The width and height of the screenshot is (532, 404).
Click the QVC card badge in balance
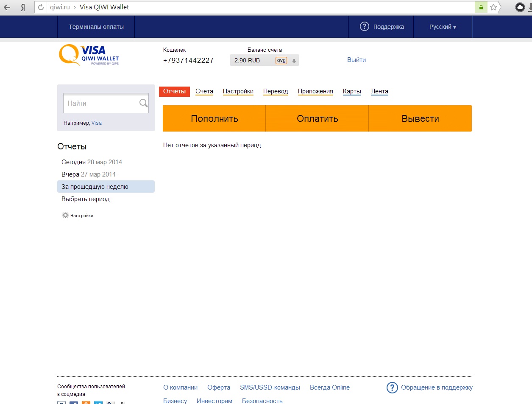(281, 61)
